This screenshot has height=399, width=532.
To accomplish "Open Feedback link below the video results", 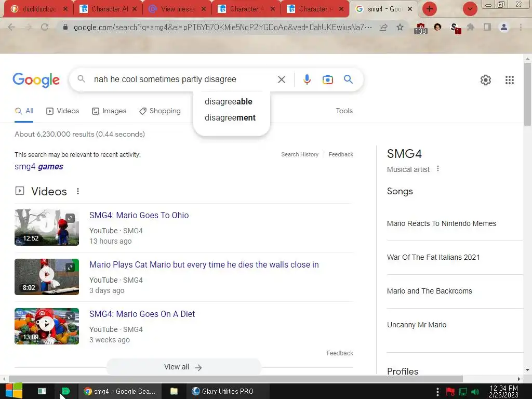I will [340, 353].
